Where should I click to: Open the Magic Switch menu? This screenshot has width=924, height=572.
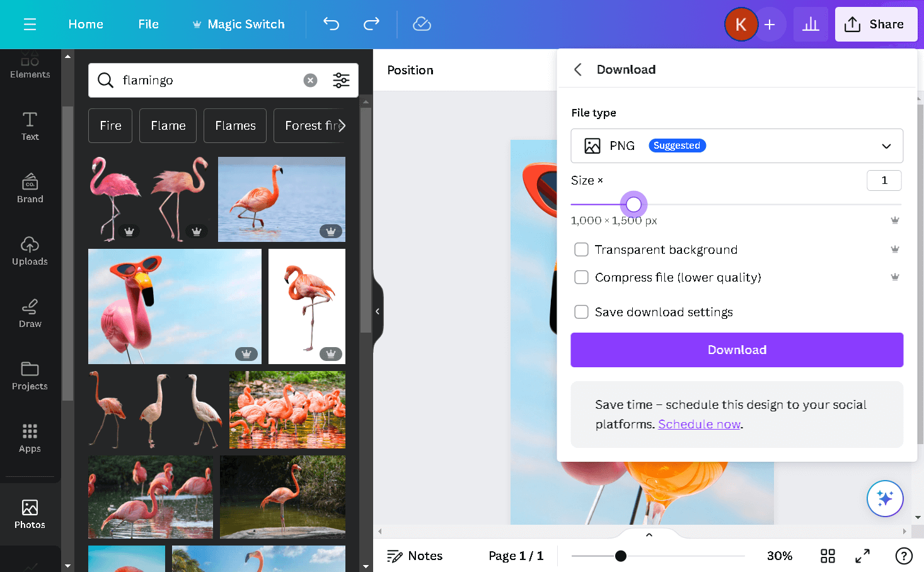[238, 24]
